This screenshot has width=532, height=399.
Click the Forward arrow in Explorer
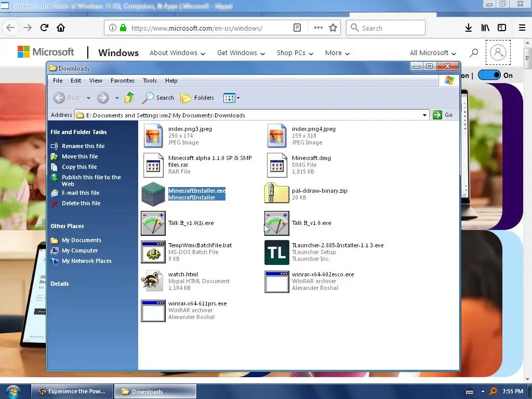[103, 98]
